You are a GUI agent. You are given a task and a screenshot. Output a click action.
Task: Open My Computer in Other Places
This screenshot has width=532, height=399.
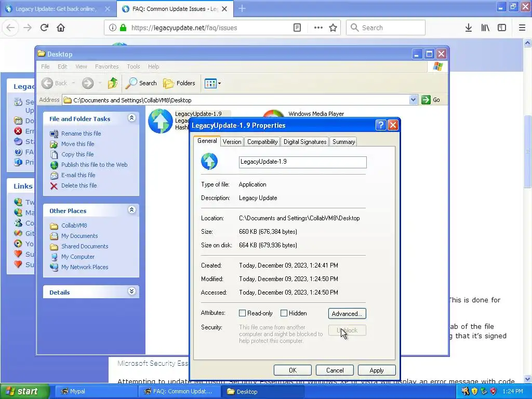pos(78,257)
